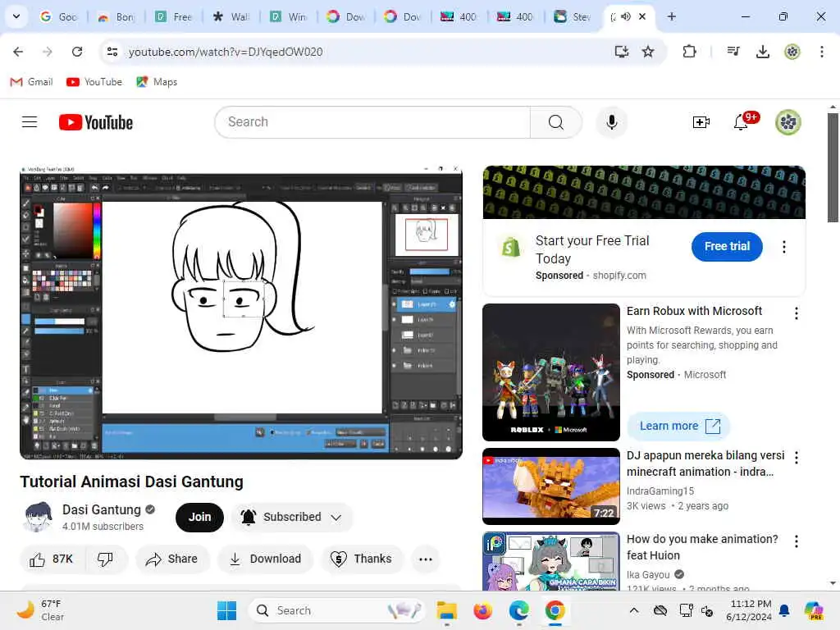Open more actions ellipsis below the video
Image resolution: width=840 pixels, height=630 pixels.
(426, 559)
